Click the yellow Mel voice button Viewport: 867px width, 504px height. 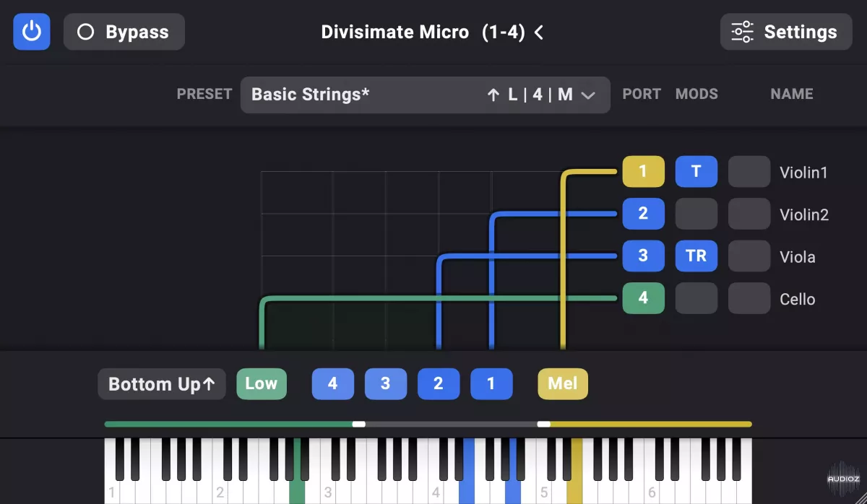pyautogui.click(x=562, y=384)
